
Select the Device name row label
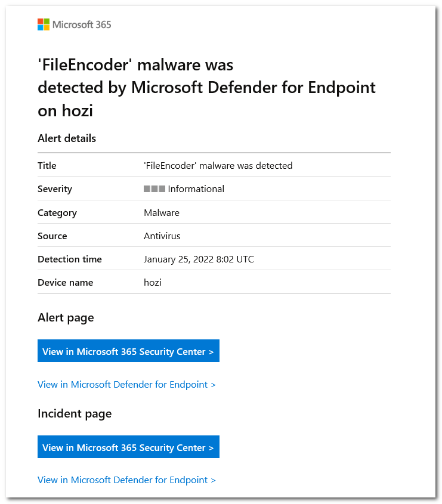65,283
